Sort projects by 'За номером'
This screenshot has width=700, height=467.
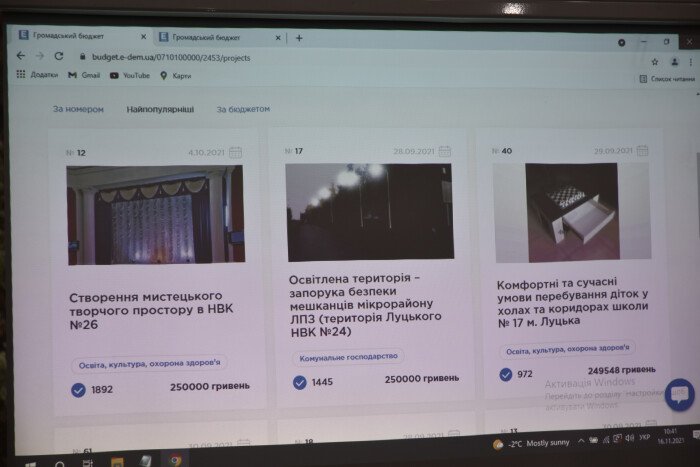78,109
